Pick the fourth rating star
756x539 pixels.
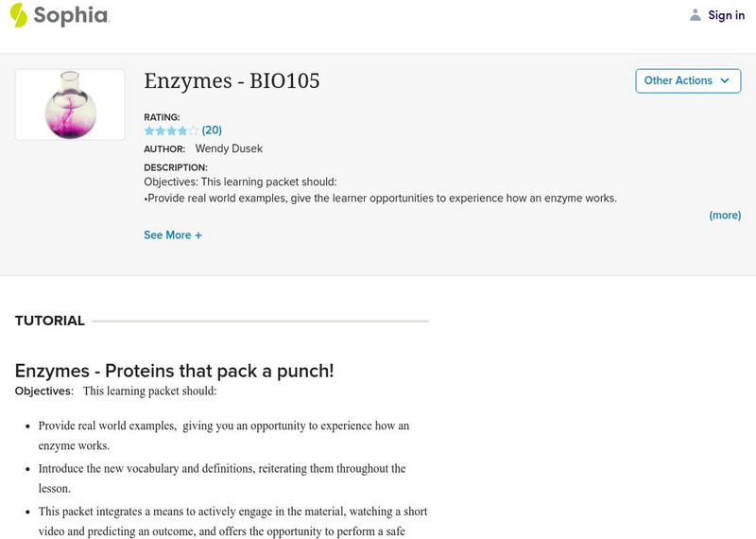[182, 130]
